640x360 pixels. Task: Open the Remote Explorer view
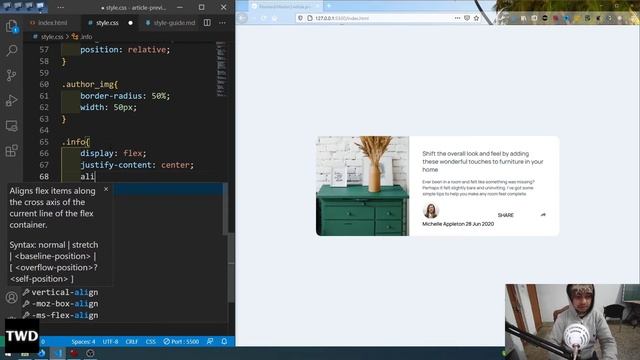pyautogui.click(x=11, y=126)
